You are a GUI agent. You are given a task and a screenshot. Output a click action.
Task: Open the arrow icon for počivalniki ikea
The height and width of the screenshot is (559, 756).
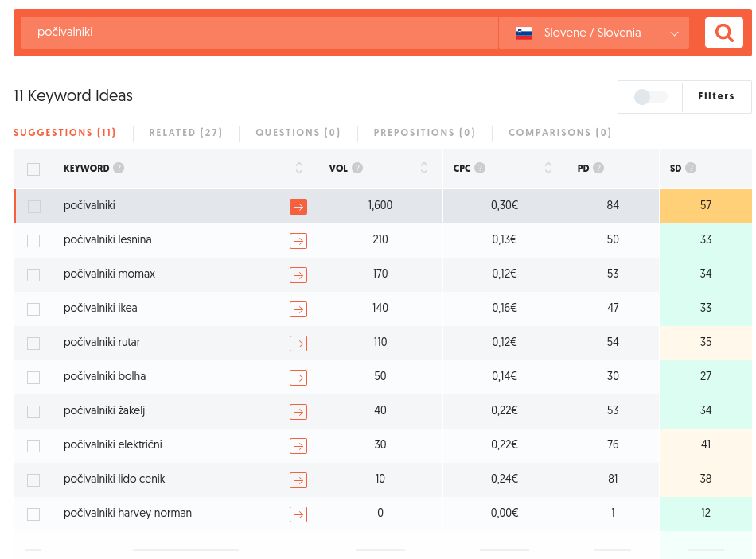[298, 309]
